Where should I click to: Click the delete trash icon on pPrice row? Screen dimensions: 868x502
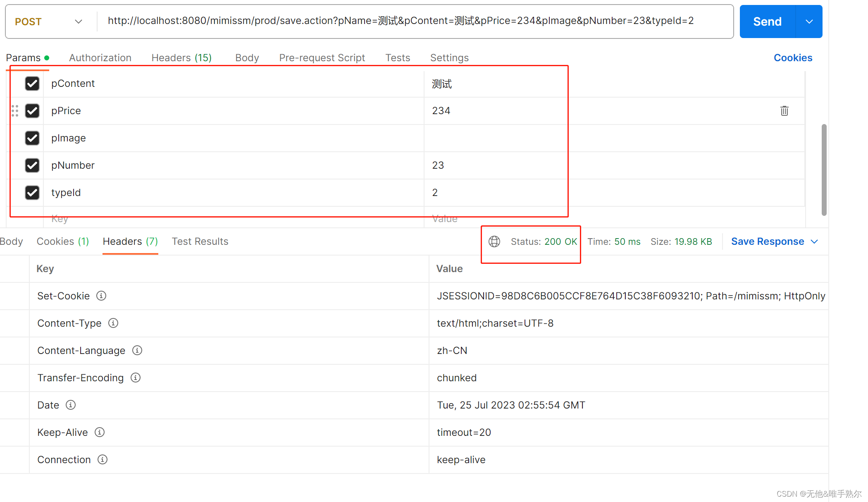click(784, 111)
